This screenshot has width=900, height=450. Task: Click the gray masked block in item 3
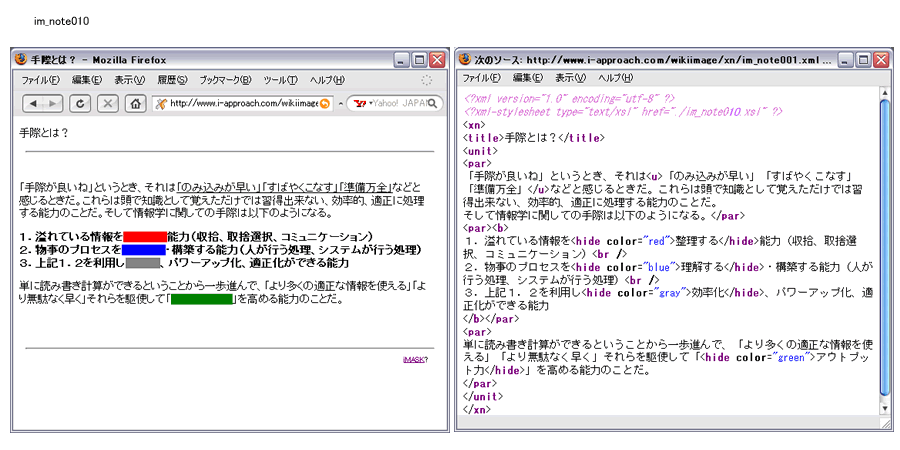[143, 262]
